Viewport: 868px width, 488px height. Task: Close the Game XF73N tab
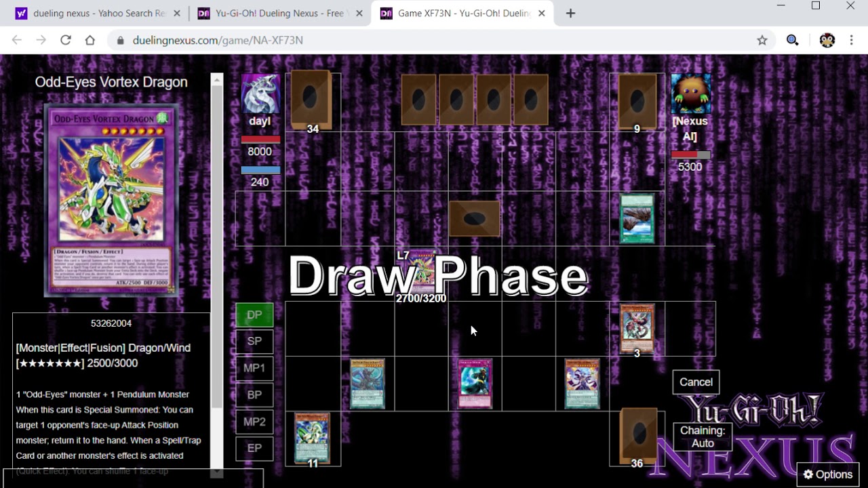point(541,14)
